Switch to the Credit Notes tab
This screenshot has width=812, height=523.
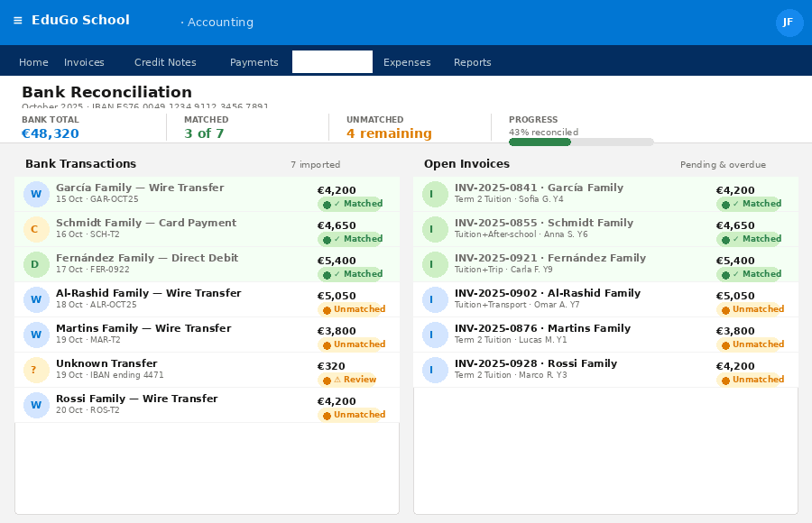point(165,62)
